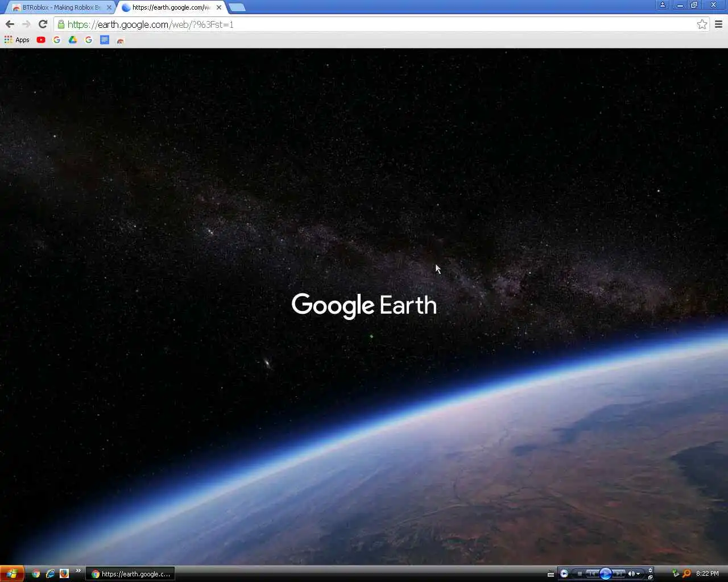Select the earth.google.com taskbar button

130,574
